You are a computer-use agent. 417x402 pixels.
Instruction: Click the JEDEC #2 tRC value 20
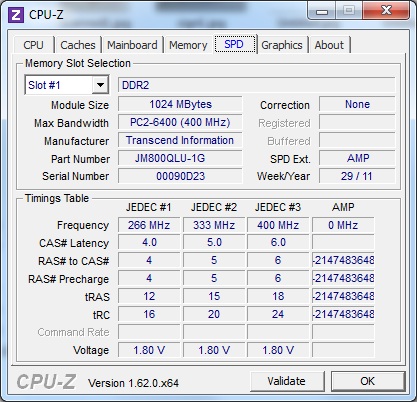(x=214, y=314)
